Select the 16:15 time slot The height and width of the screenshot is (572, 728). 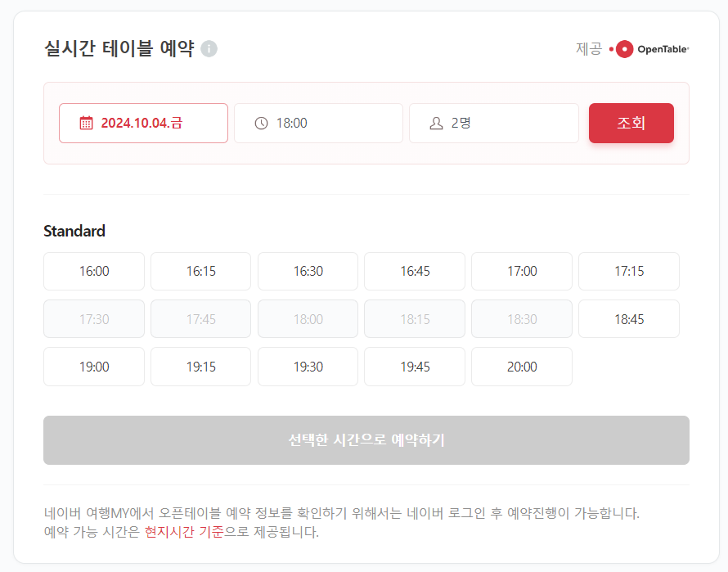click(201, 272)
